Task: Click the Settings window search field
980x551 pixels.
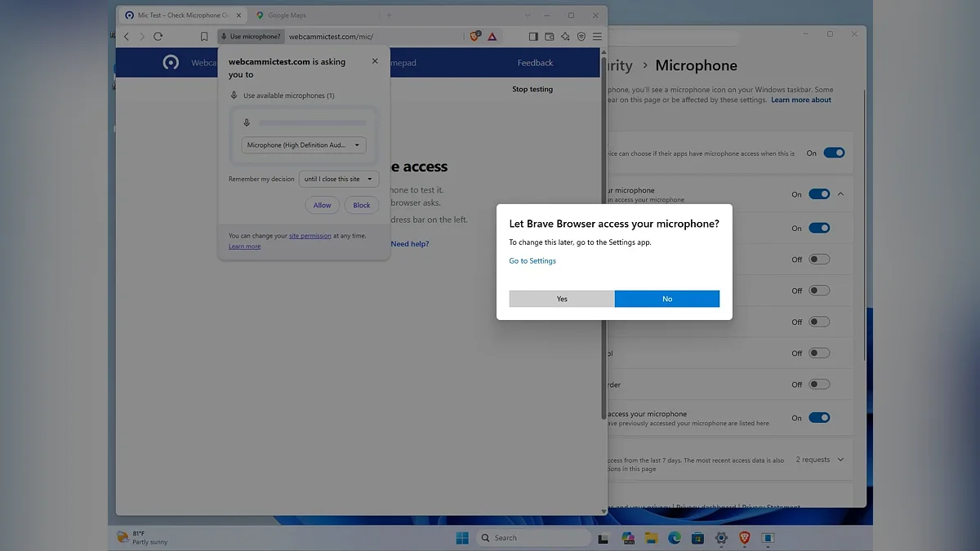Action: (674, 38)
